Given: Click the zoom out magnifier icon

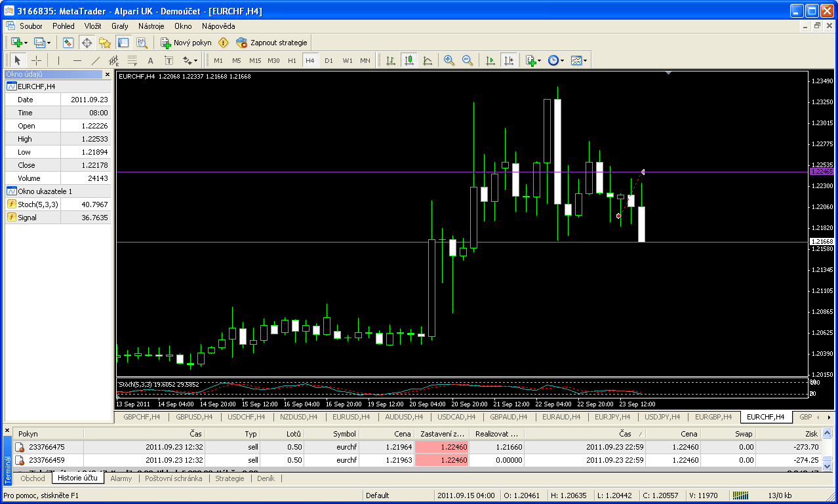Looking at the screenshot, I should pos(468,60).
